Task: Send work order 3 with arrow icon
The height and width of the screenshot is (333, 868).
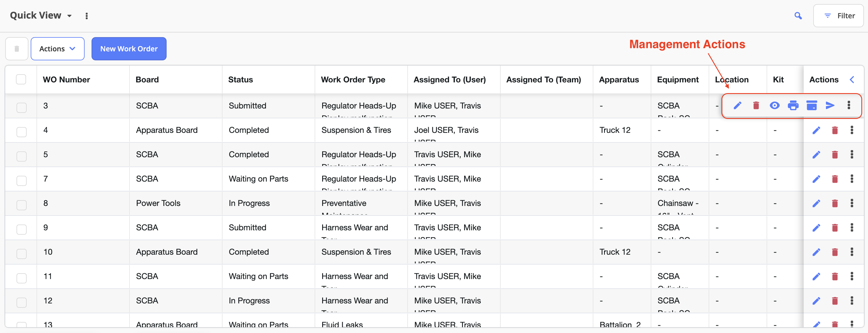Action: coord(830,106)
